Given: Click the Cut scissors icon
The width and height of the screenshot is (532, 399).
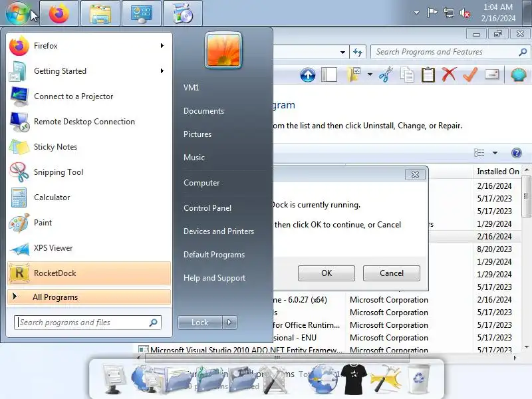Looking at the screenshot, I should pyautogui.click(x=386, y=74).
